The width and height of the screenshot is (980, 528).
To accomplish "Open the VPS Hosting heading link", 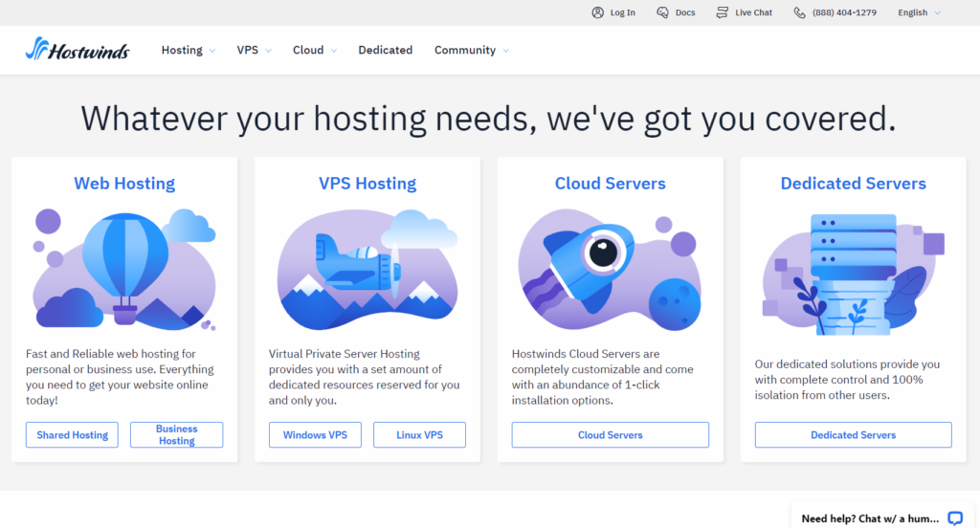I will pos(367,183).
